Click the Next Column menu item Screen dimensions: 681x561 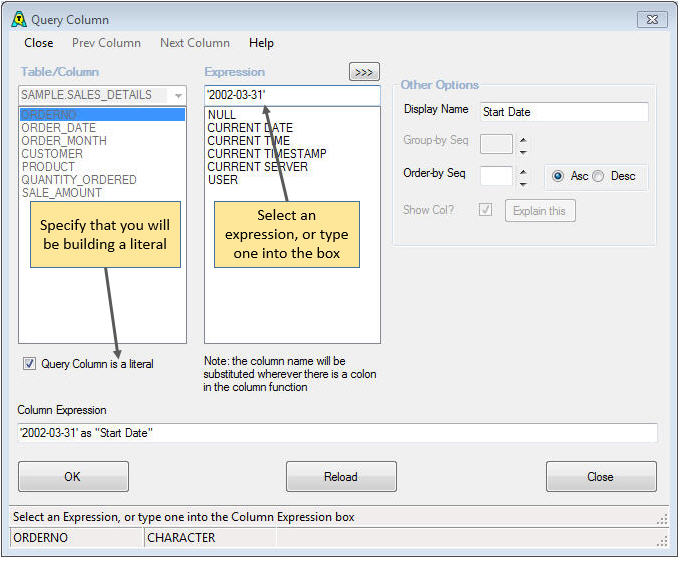pos(195,43)
